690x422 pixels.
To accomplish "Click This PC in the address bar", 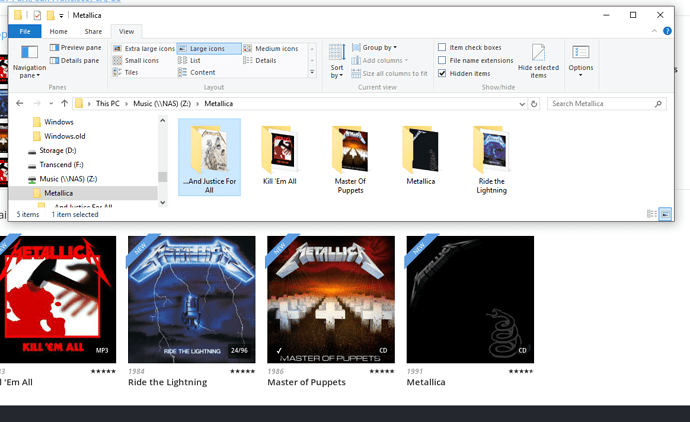I will click(x=108, y=103).
